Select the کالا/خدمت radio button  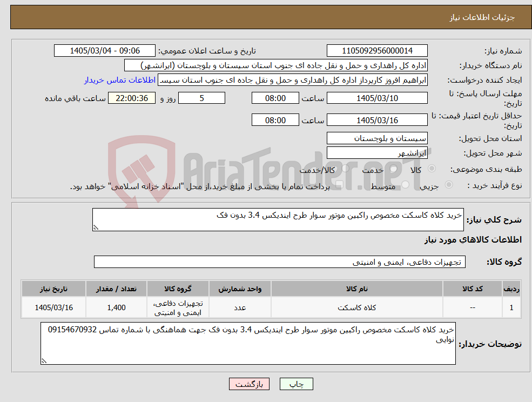point(345,169)
